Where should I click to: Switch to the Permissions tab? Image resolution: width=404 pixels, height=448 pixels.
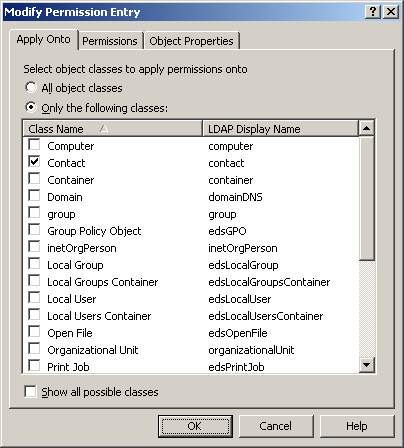pos(110,41)
